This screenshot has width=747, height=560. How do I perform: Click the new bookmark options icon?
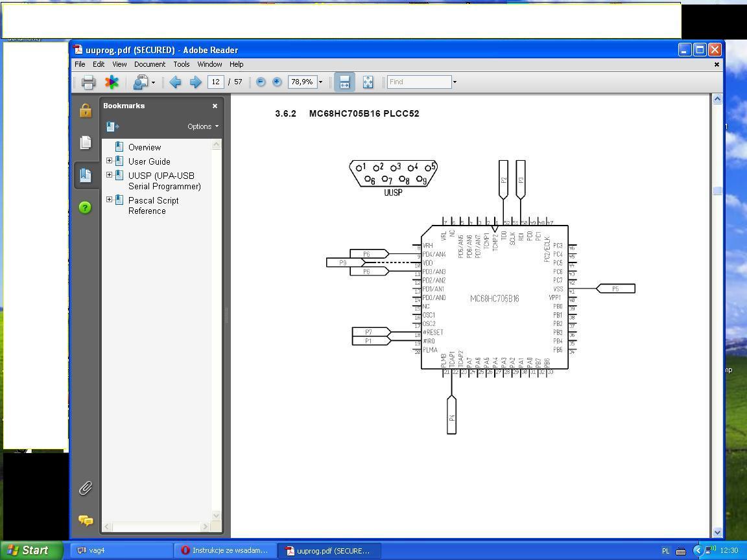click(113, 126)
